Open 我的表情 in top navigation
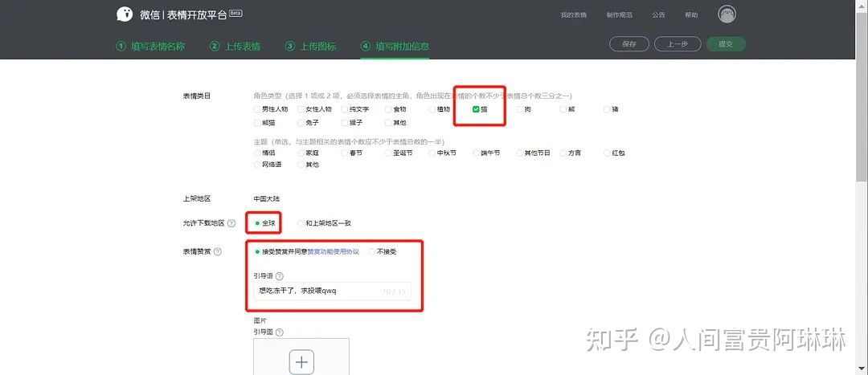The image size is (868, 375). click(x=574, y=15)
